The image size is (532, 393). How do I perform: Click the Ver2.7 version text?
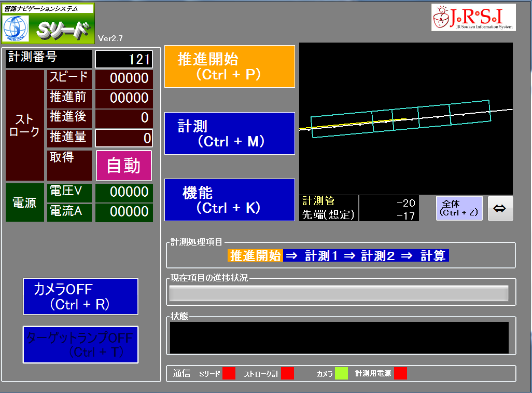click(110, 38)
